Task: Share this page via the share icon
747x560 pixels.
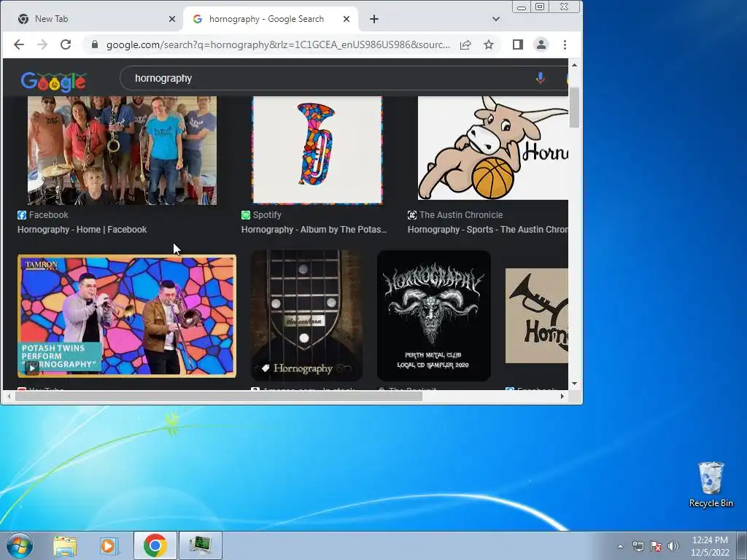Action: 465,44
